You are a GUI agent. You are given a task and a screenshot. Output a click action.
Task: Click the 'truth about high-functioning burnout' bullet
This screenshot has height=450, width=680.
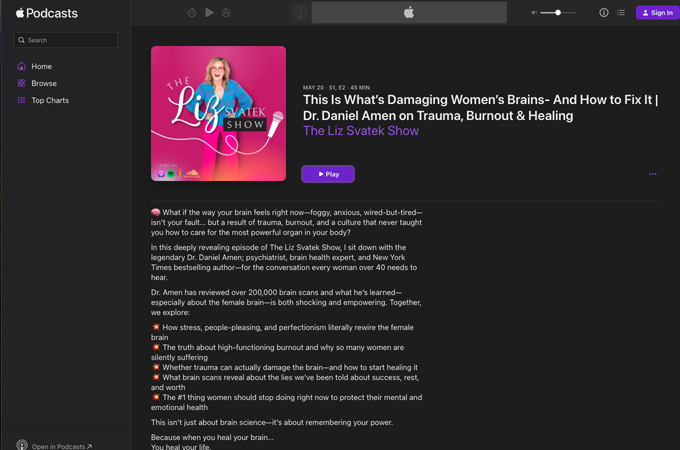point(278,352)
